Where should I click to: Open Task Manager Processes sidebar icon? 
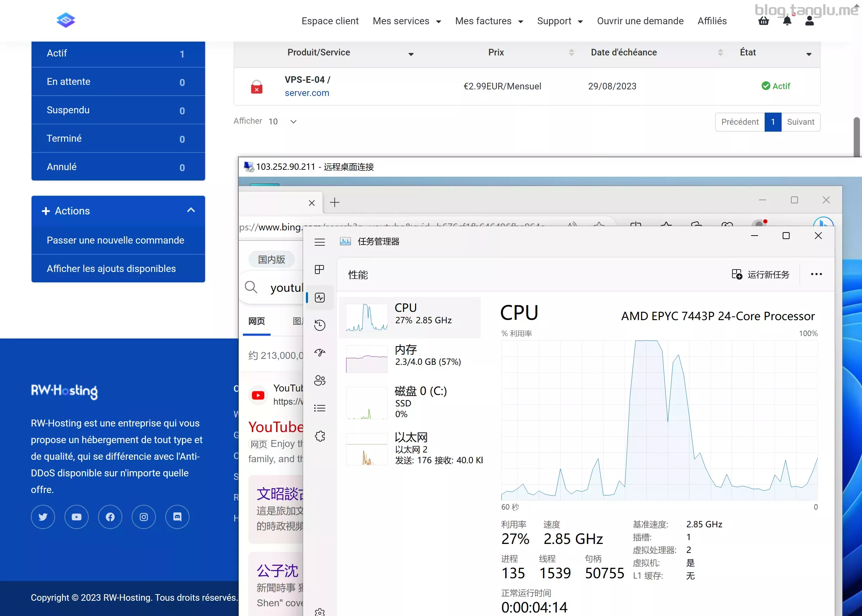coord(320,269)
